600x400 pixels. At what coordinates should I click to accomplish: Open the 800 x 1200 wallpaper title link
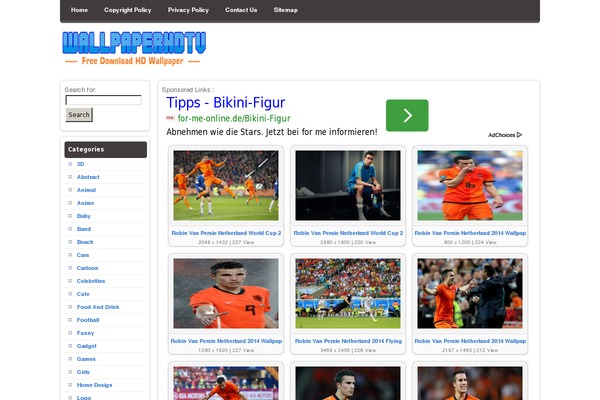(470, 233)
